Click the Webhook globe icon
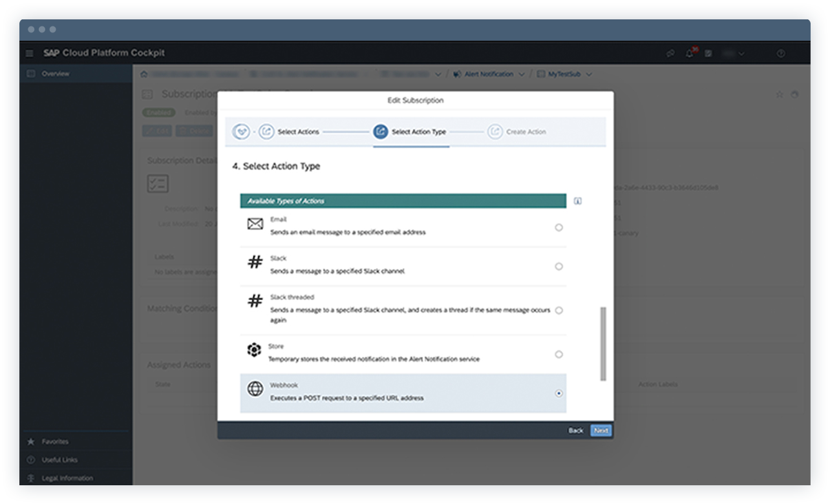 click(255, 389)
